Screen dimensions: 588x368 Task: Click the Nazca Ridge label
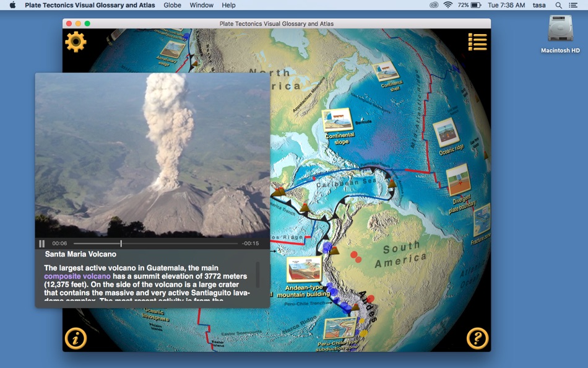click(300, 324)
